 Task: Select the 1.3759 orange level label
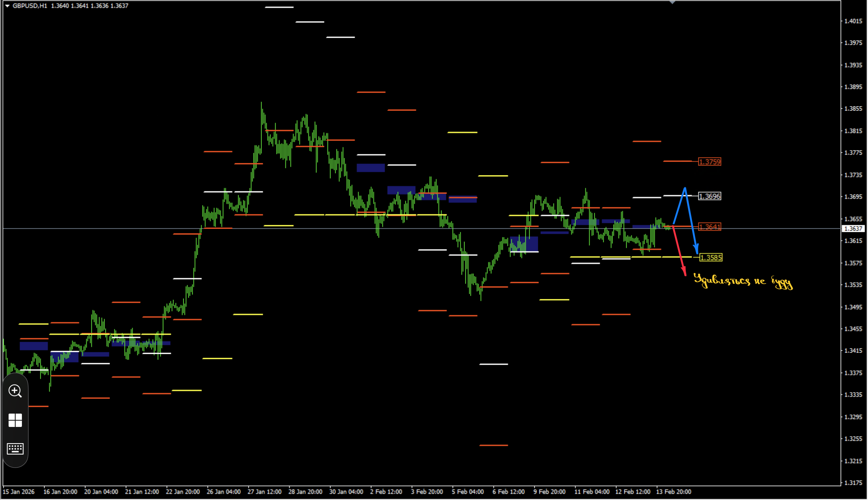point(710,162)
